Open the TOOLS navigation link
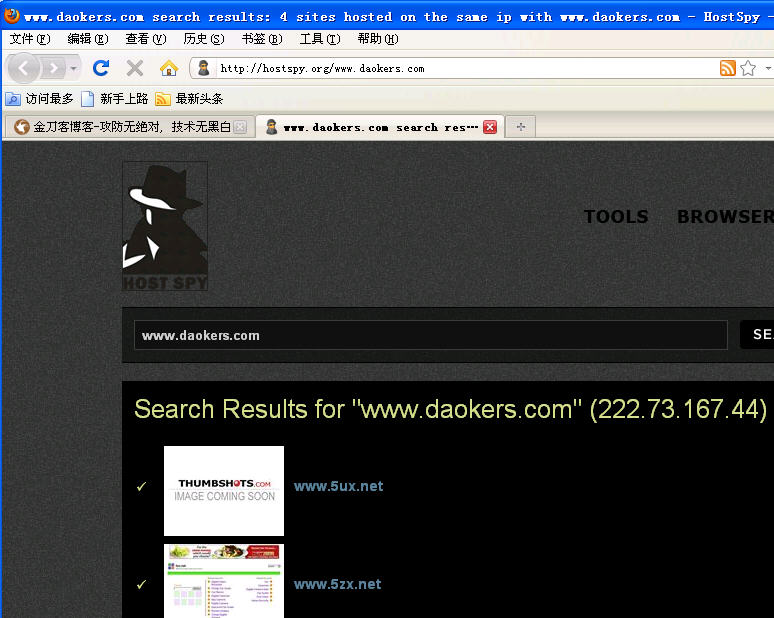 tap(616, 216)
